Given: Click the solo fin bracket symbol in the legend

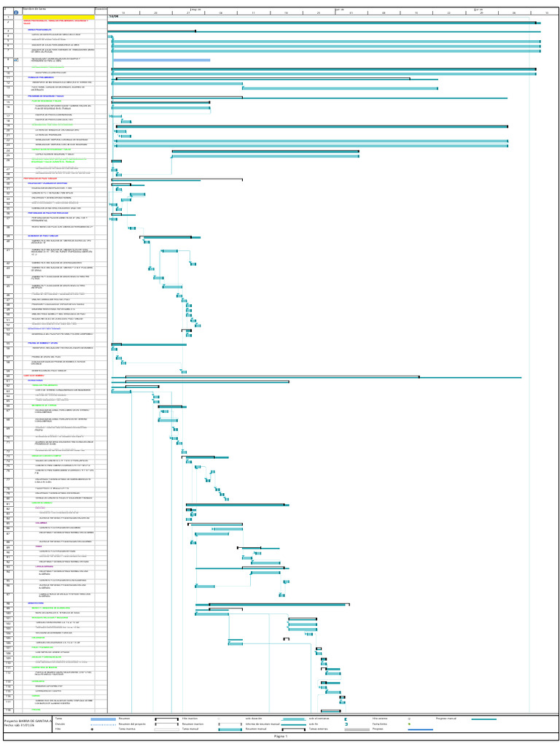Looking at the screenshot, I should [346, 724].
